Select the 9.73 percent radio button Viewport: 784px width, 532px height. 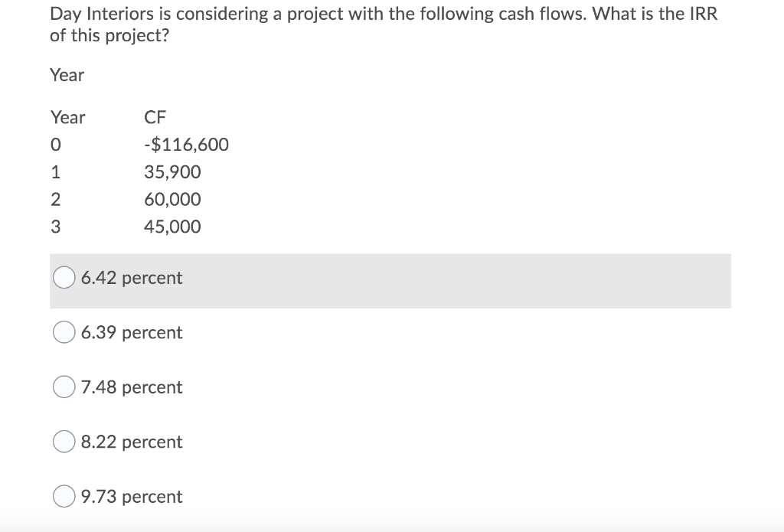(64, 496)
